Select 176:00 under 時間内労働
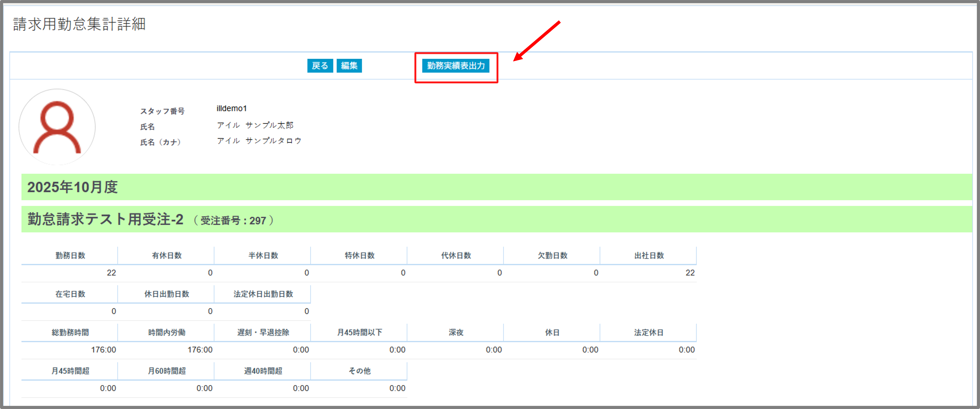The width and height of the screenshot is (980, 409). pyautogui.click(x=200, y=350)
